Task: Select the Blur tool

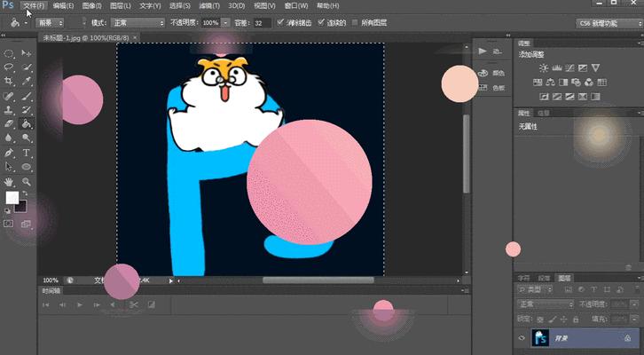Action: tap(9, 138)
